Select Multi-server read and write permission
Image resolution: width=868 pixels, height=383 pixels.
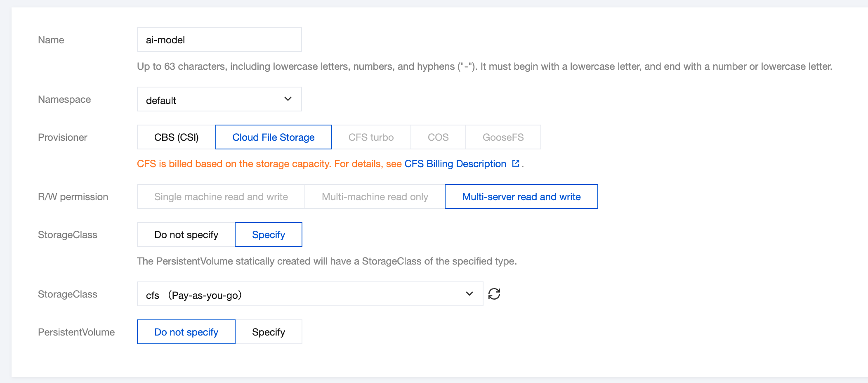521,197
